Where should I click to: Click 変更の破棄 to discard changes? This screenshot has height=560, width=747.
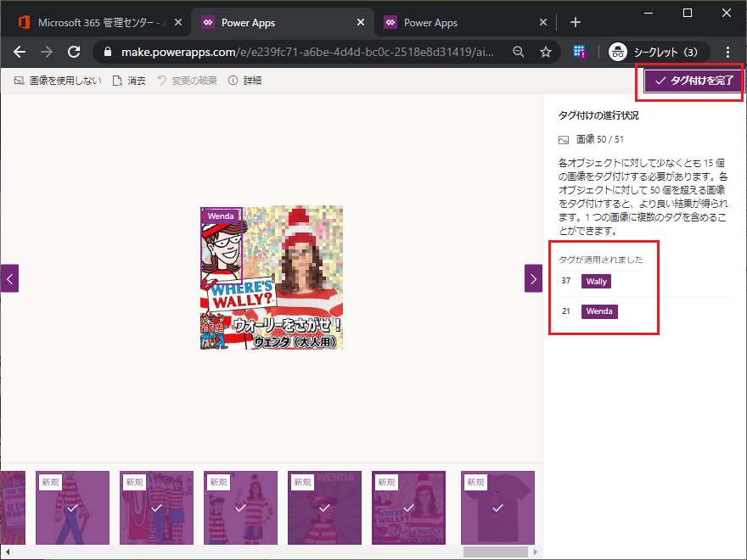pyautogui.click(x=187, y=81)
